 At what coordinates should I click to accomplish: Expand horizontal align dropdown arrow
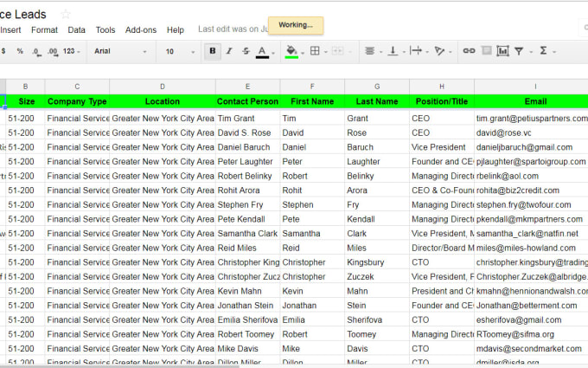[x=380, y=52]
